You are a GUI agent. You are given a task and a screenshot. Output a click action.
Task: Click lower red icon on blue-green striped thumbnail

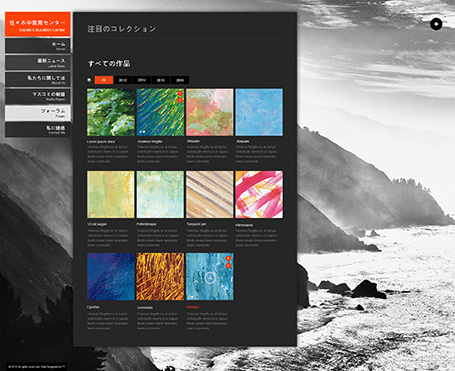click(x=180, y=100)
